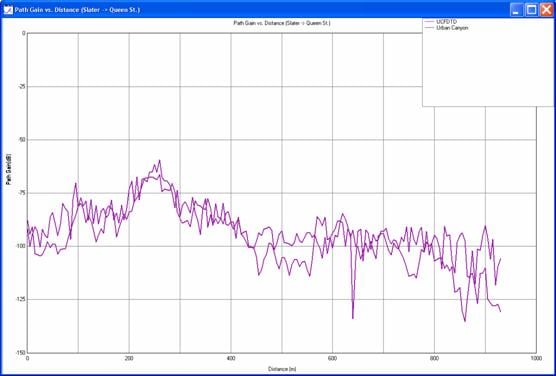Click the 1000 tick label on x-axis
This screenshot has height=376, width=556.
point(536,359)
